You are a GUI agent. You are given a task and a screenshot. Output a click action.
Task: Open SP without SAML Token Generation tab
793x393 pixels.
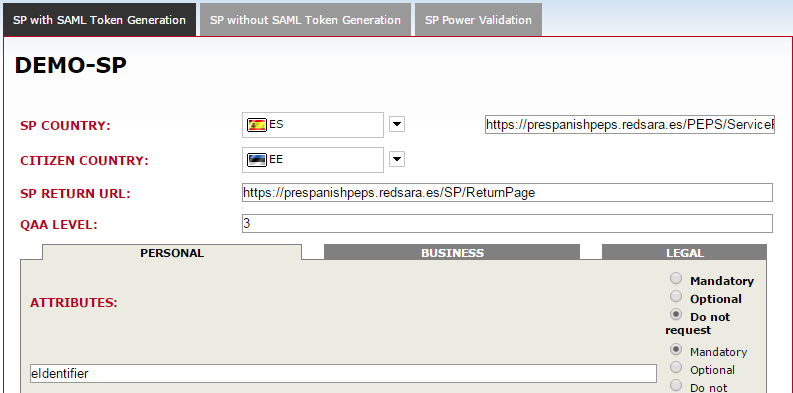tap(305, 20)
